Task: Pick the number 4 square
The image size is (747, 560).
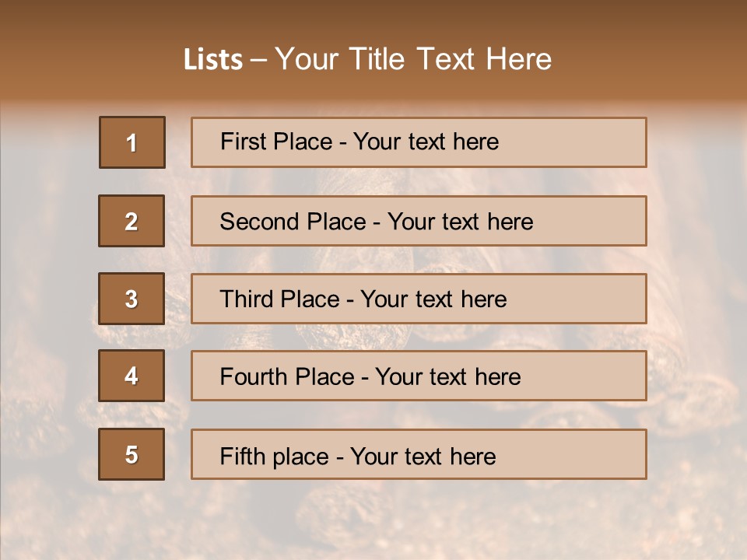Action: pos(132,376)
